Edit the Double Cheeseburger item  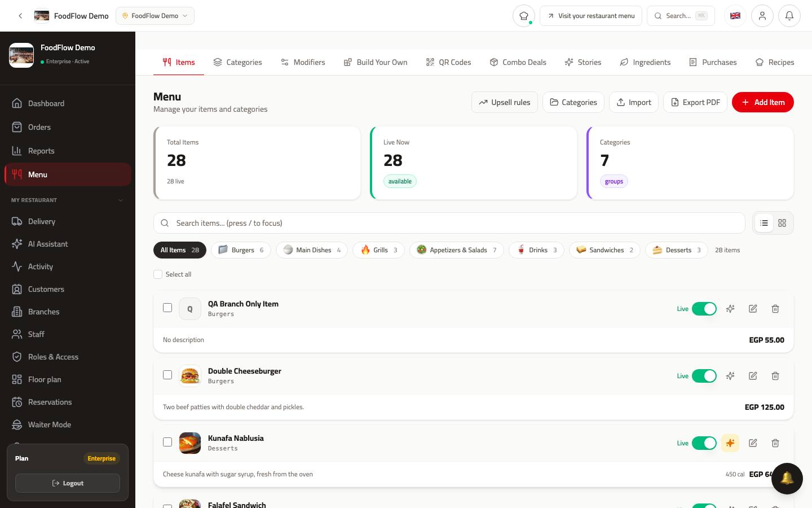[x=753, y=376]
